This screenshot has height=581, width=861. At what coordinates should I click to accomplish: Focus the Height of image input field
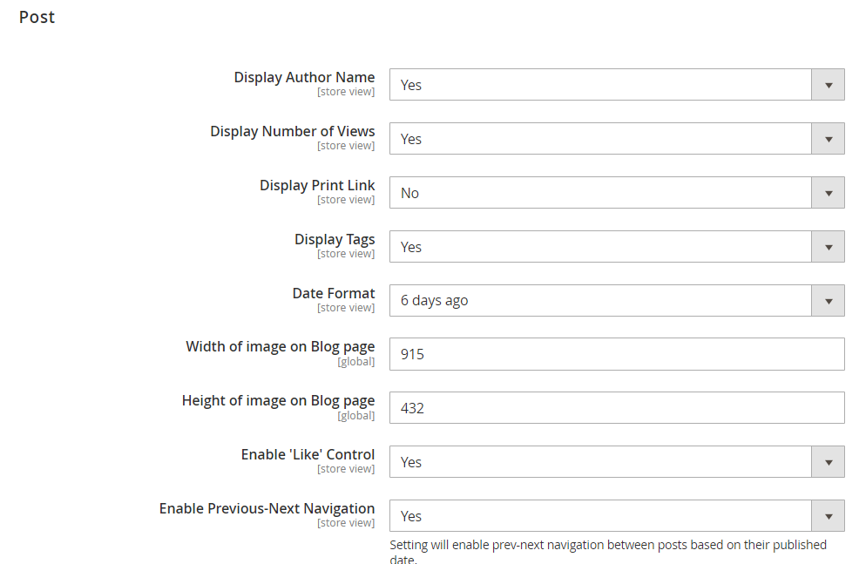coord(616,408)
